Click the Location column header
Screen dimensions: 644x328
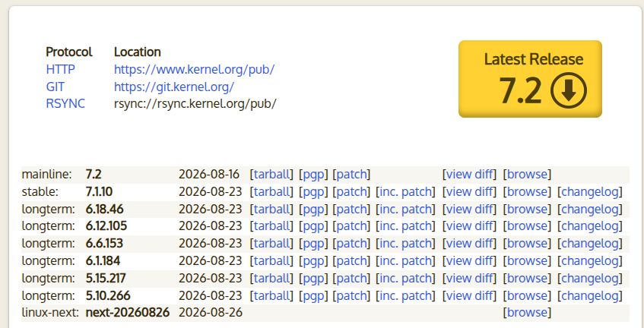[x=137, y=52]
